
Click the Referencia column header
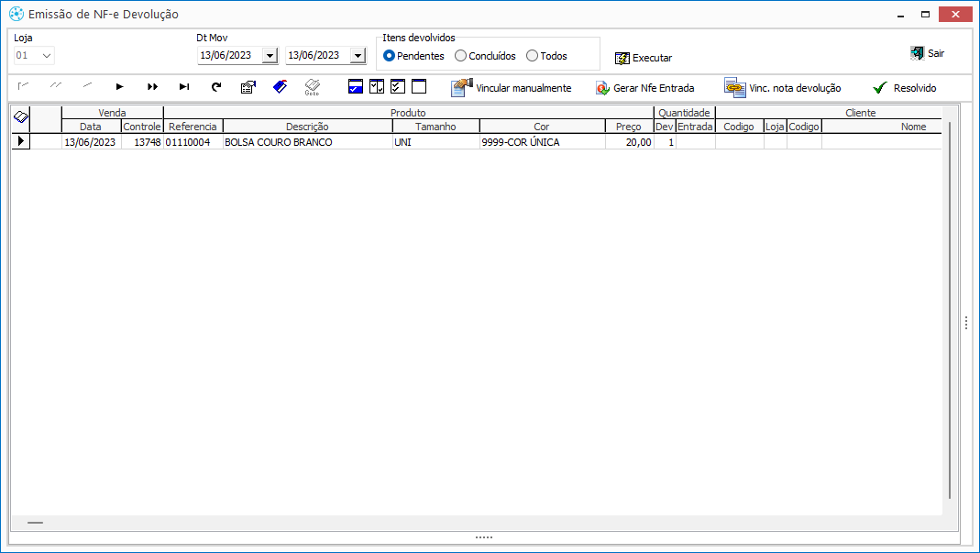coord(193,127)
